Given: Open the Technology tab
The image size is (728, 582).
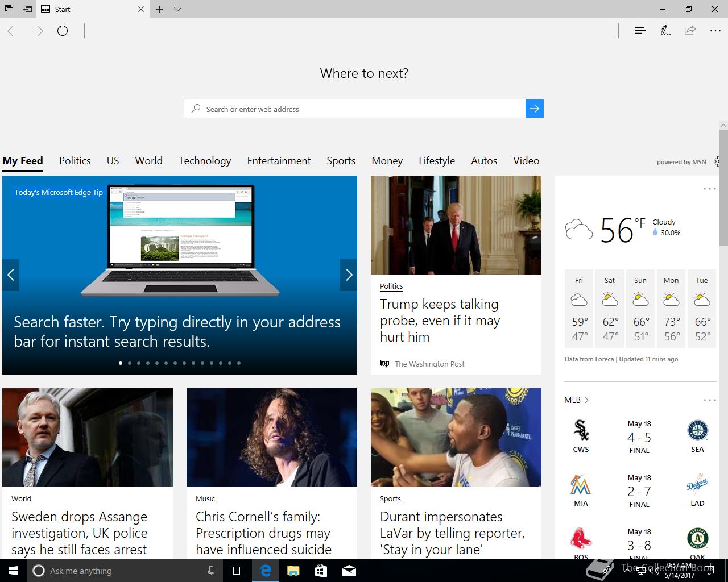Looking at the screenshot, I should 205,161.
